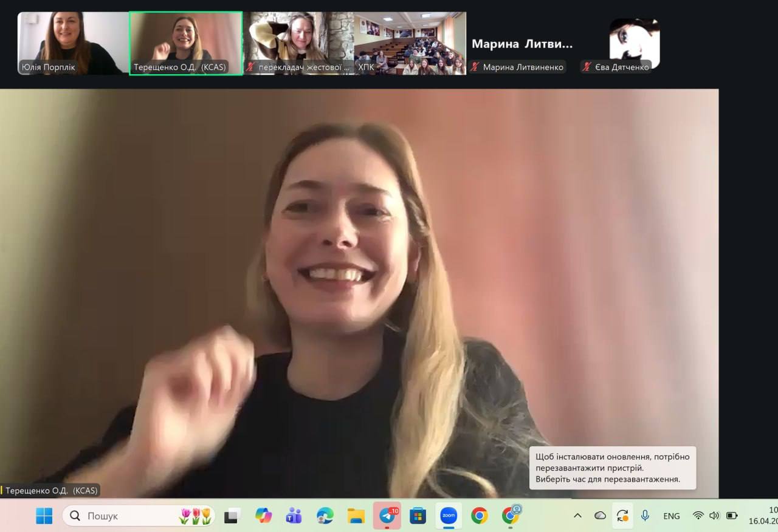778x532 pixels.
Task: Open the Windows Start menu
Action: pos(44,516)
